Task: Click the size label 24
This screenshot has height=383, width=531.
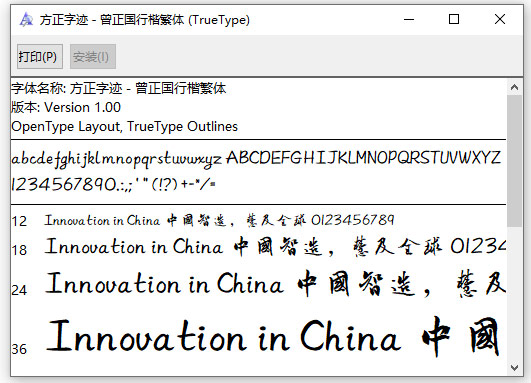Action: pos(19,290)
